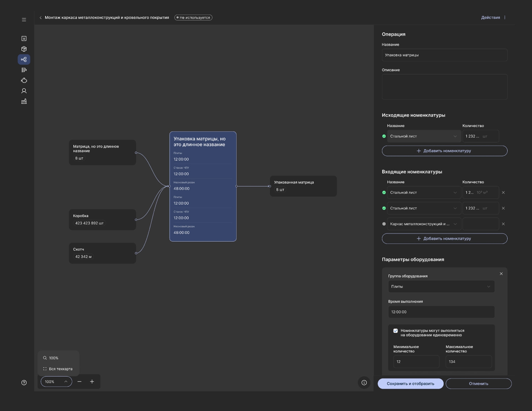Click Сохранить и отобразить button
Viewport: 532px width, 411px height.
[x=410, y=384]
